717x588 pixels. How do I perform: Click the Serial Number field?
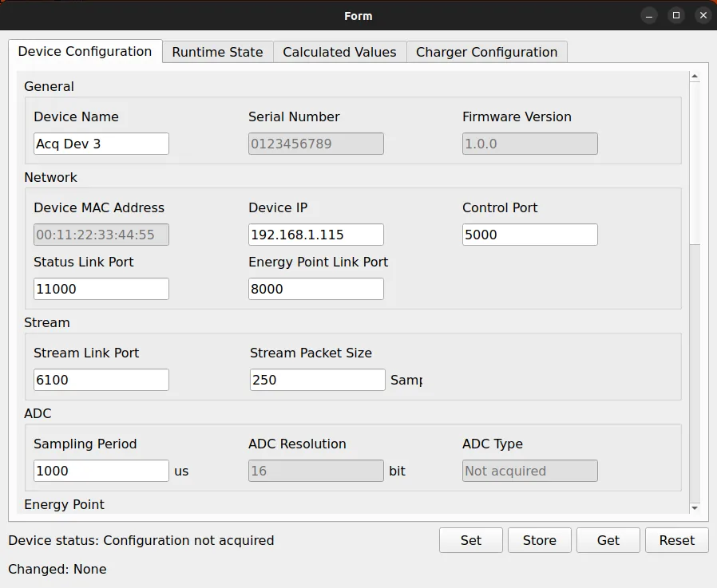coord(316,144)
